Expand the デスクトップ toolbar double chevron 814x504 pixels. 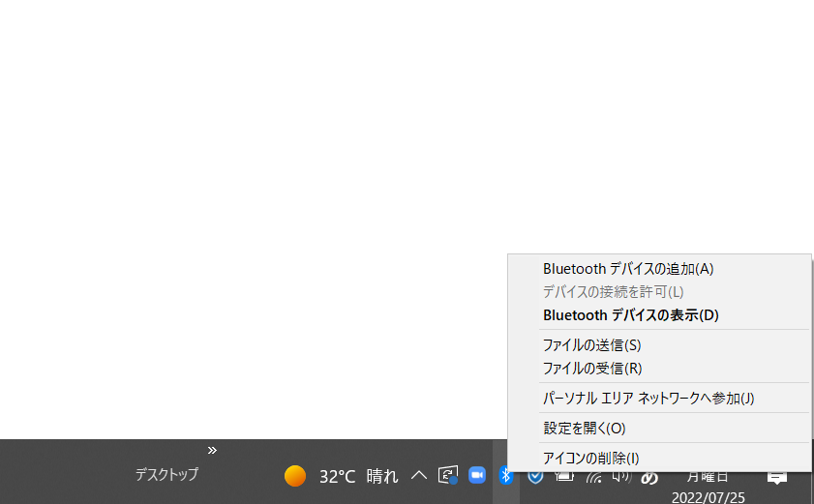(212, 450)
